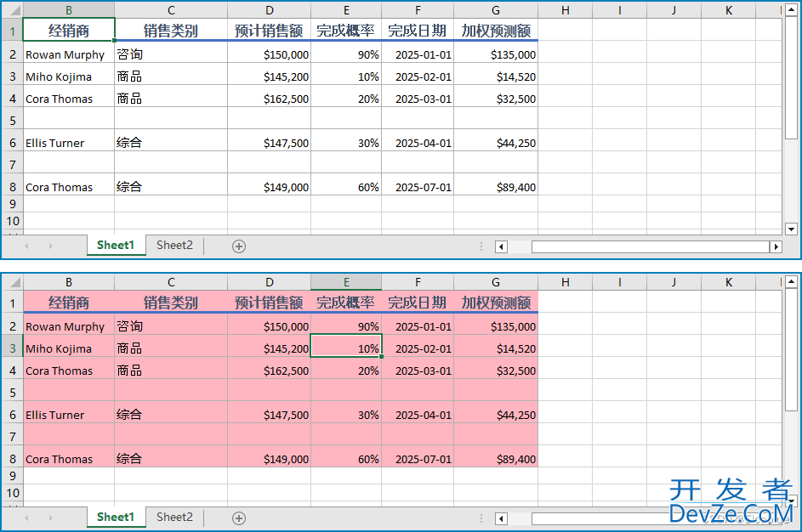The image size is (802, 532).
Task: Click horizontal scroll left arrow in top window
Action: point(501,246)
